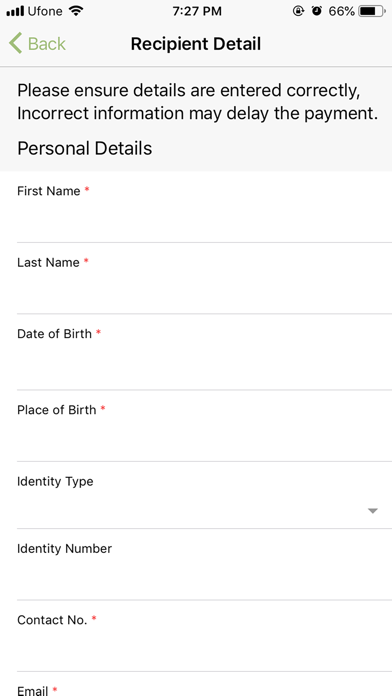Tap the 66% battery percentage text
Viewport: 392px width, 696px height.
341,12
